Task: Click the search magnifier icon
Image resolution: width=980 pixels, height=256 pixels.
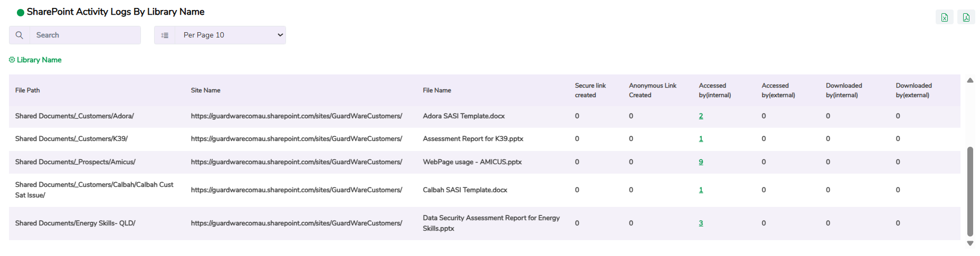Action: coord(20,35)
